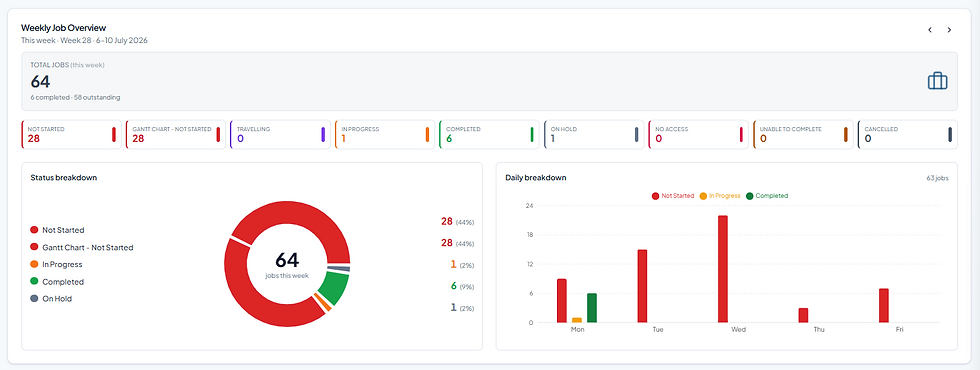
Task: Click the 'Wed' axis label
Action: (738, 329)
